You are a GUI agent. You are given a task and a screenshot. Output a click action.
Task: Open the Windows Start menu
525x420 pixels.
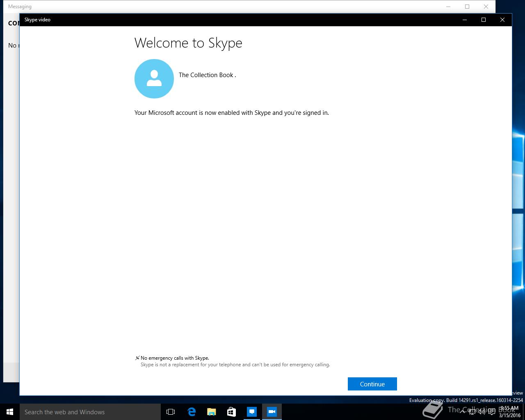click(x=10, y=412)
